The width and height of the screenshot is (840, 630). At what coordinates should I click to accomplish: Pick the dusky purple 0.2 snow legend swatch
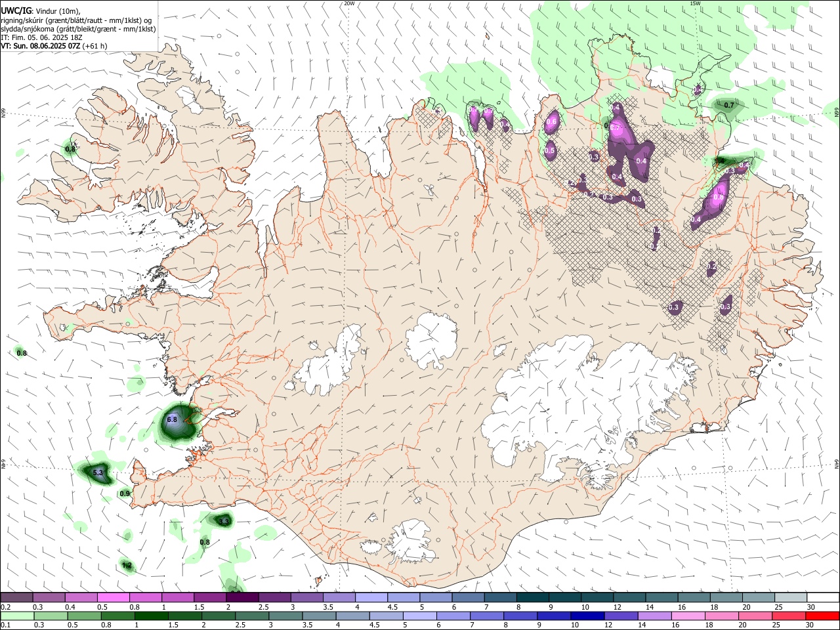[x=16, y=598]
